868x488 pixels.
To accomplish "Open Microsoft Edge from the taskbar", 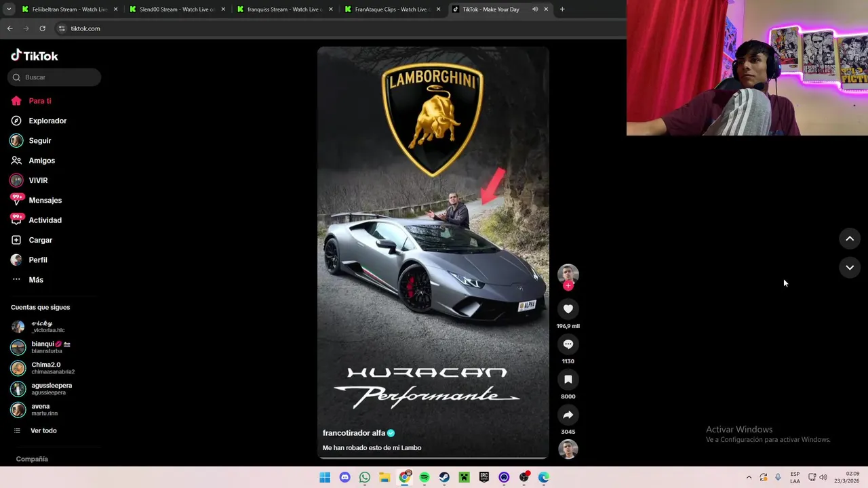I will (x=544, y=477).
